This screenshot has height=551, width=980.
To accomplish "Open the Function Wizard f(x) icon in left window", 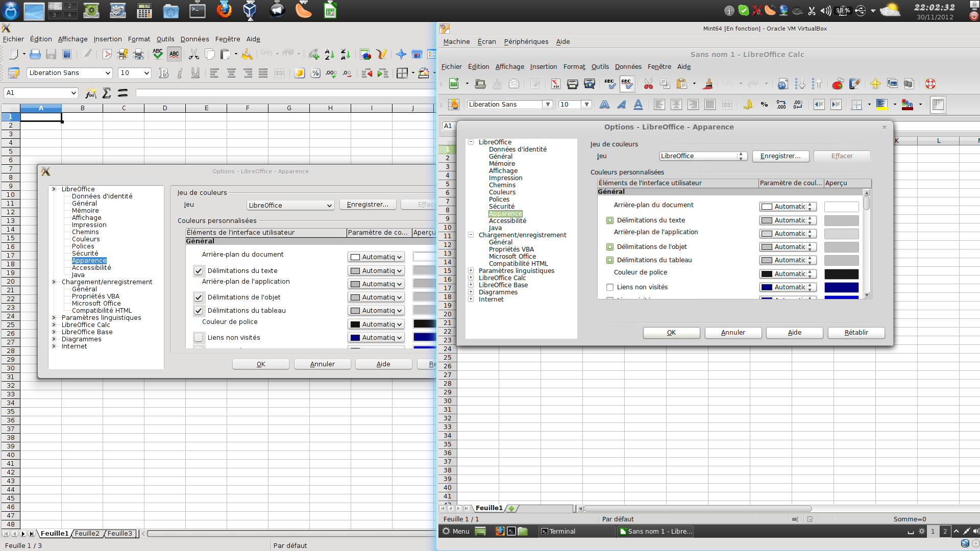I will [x=91, y=93].
